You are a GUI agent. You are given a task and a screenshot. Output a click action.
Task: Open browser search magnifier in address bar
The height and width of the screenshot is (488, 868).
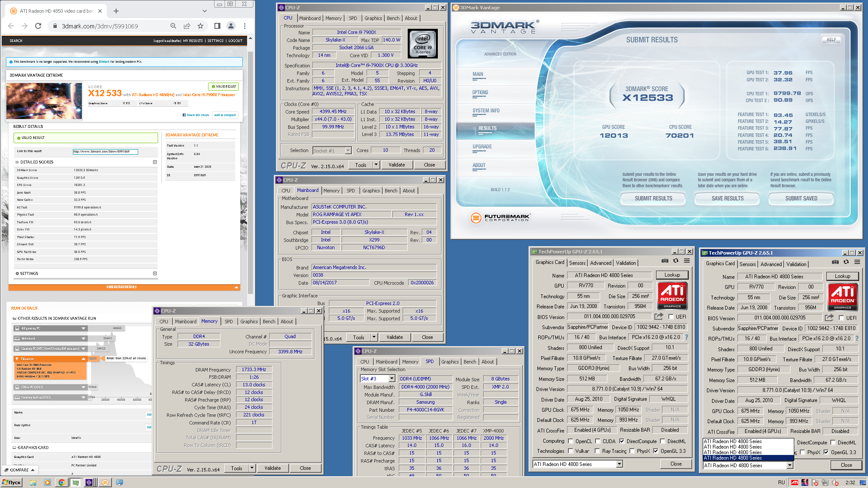click(173, 26)
